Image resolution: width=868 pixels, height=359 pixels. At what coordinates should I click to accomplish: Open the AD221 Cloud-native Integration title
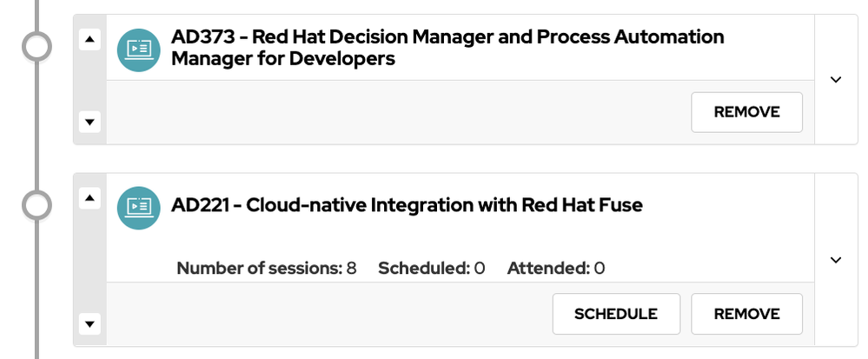pyautogui.click(x=407, y=206)
